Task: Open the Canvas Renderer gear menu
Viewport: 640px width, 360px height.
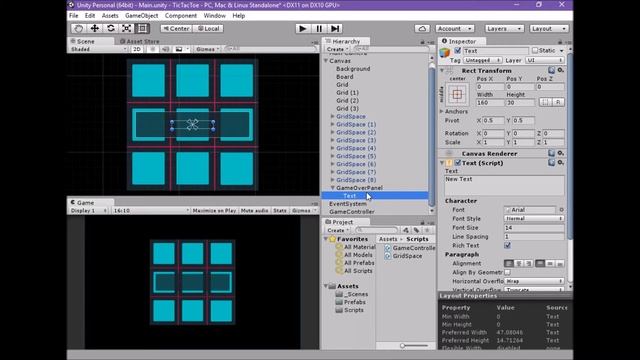Action: tap(561, 153)
